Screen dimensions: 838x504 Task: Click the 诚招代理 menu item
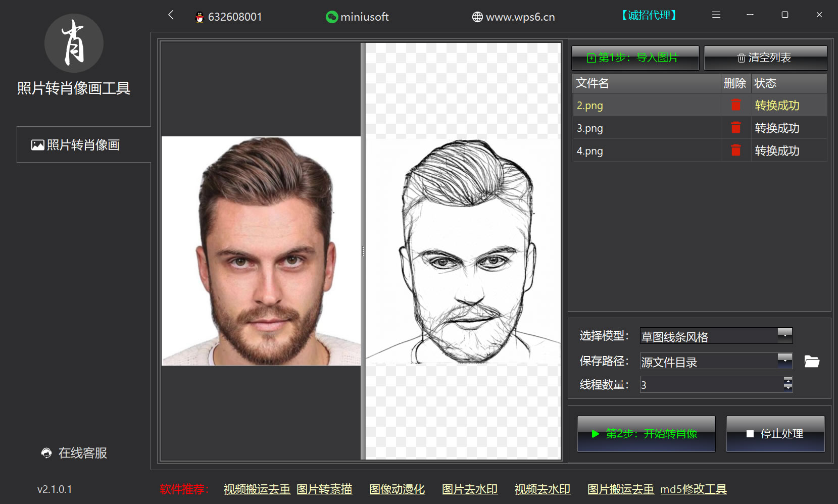(649, 16)
